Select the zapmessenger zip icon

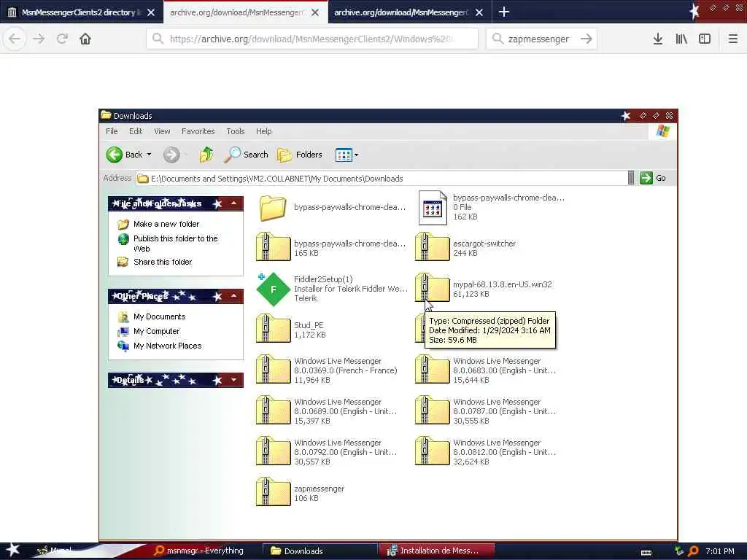tap(273, 492)
